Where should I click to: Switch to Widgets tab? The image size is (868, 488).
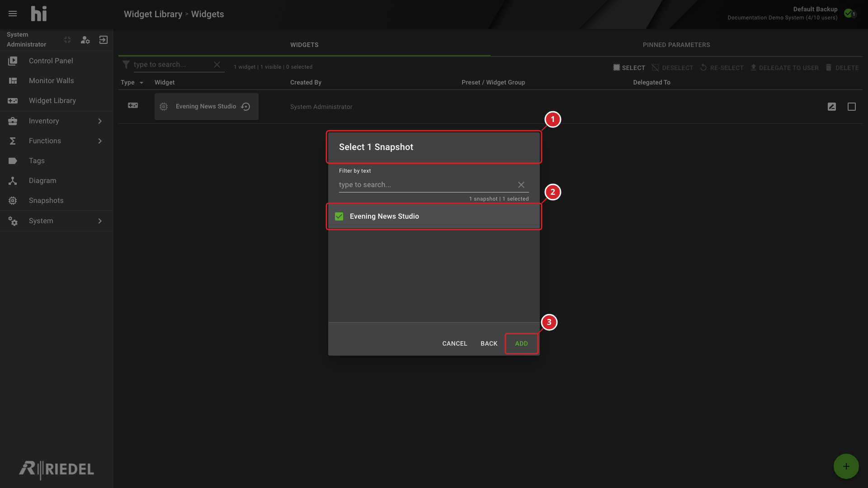[x=304, y=45]
